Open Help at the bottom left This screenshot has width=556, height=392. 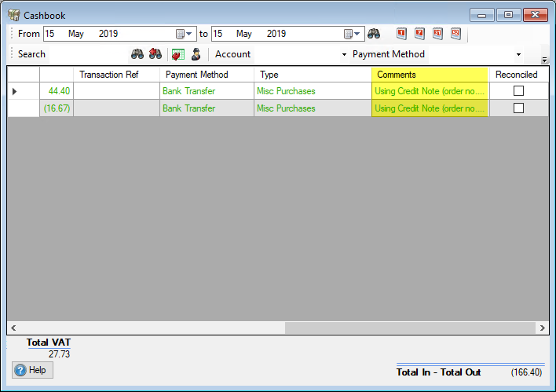point(32,370)
